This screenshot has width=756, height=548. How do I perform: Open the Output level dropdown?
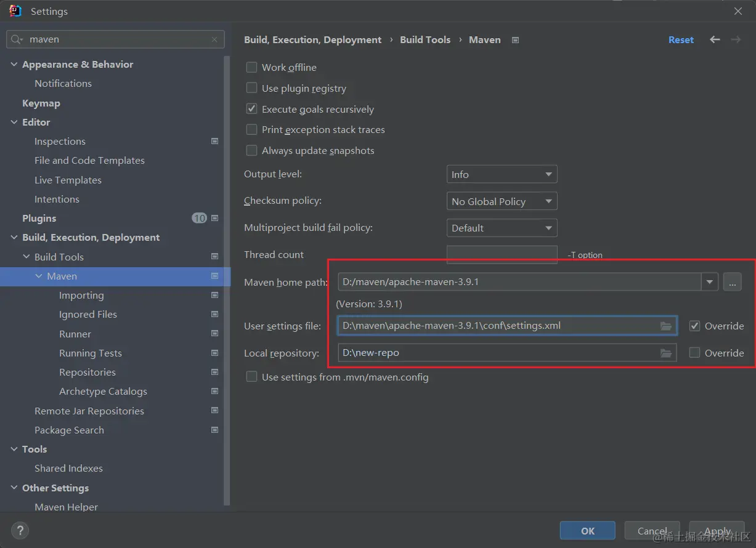tap(502, 174)
